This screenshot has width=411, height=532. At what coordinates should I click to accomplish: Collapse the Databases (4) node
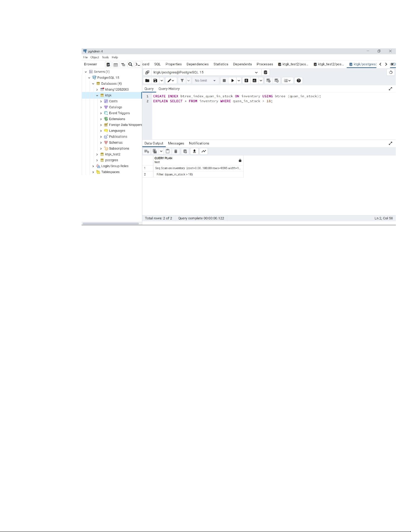[x=93, y=84]
